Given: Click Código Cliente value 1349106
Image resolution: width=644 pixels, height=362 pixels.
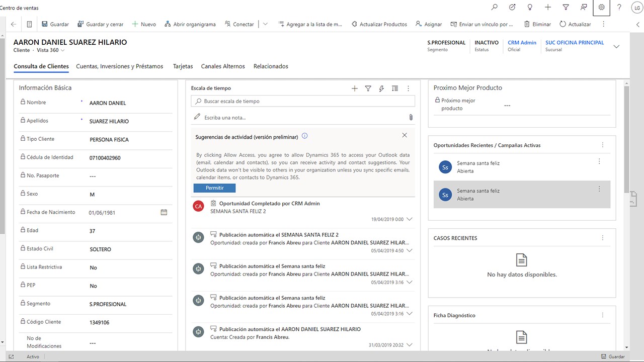Looking at the screenshot, I should coord(100,323).
